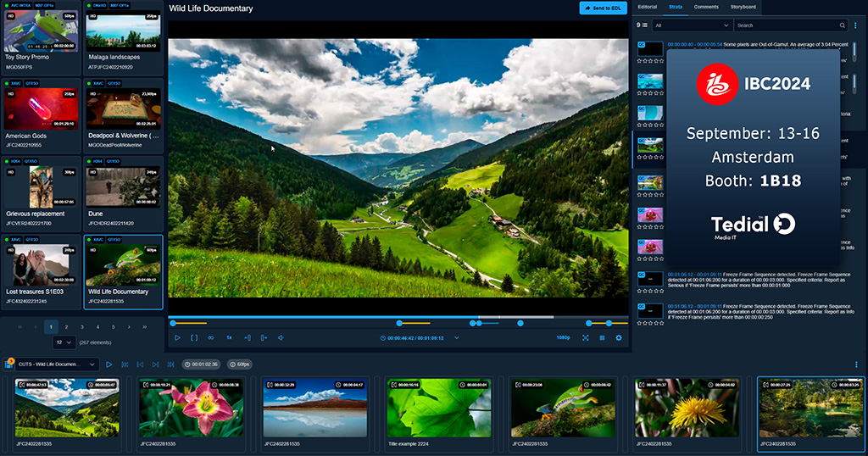868x456 pixels.
Task: Open the All filter dropdown
Action: (692, 25)
